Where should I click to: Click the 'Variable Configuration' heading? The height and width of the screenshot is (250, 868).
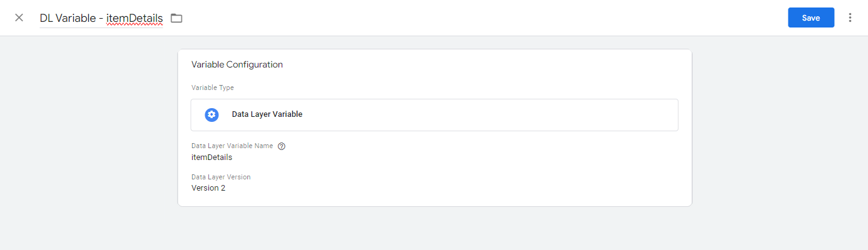point(237,64)
